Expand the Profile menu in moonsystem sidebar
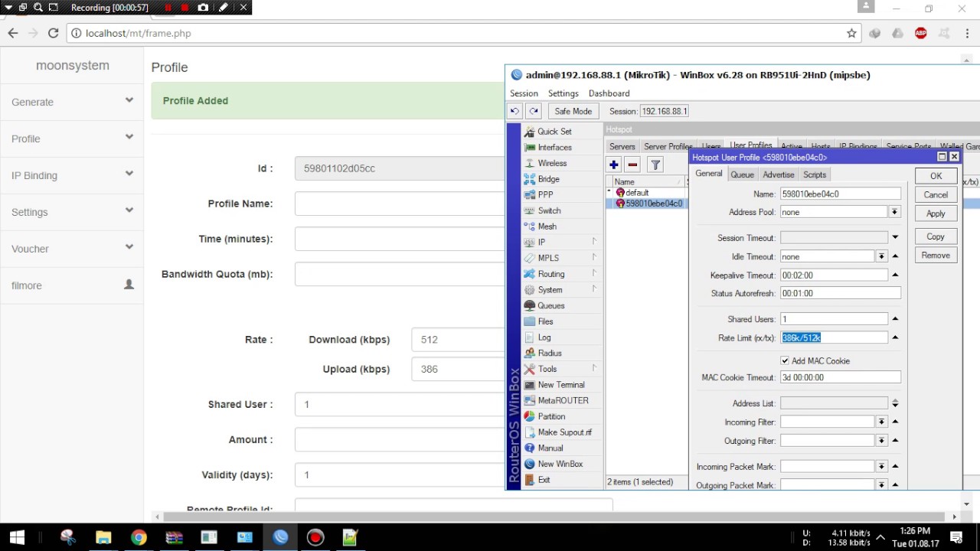This screenshot has width=980, height=551. point(72,139)
